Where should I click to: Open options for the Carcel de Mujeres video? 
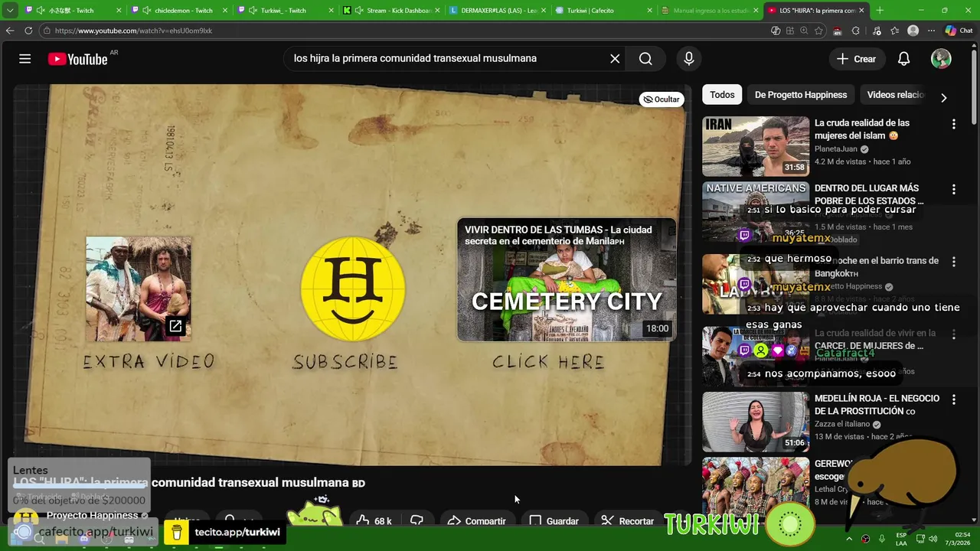pos(953,334)
